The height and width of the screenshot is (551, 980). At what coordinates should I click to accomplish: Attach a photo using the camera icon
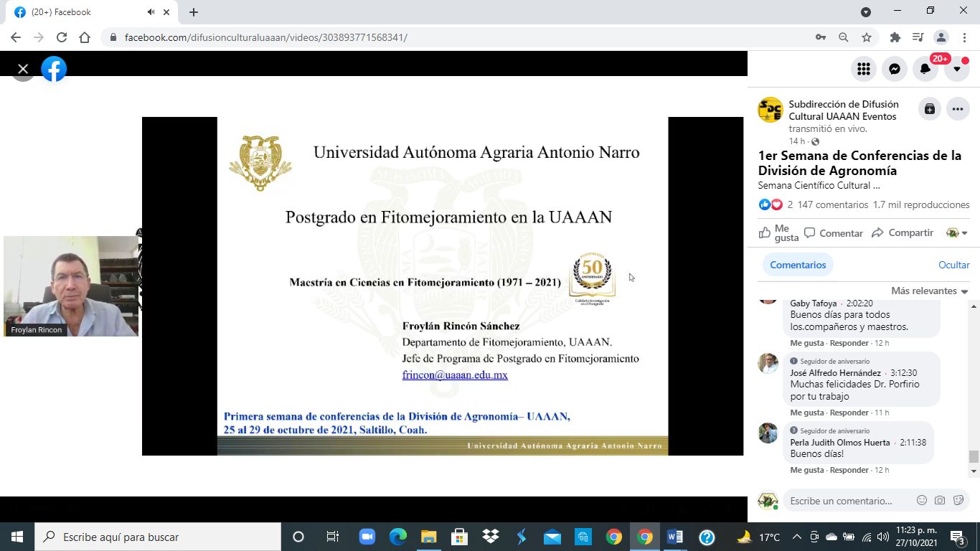click(x=940, y=501)
